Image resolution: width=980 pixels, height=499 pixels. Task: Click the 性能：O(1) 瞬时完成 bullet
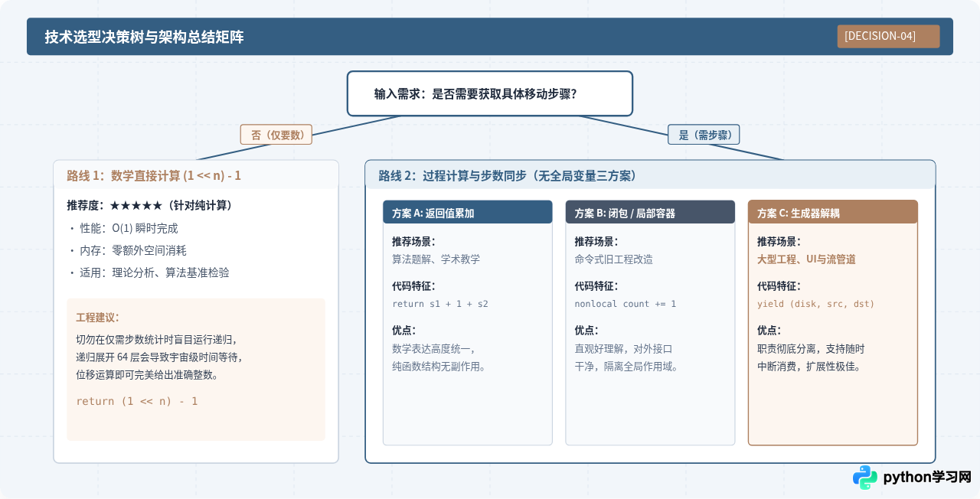122,228
